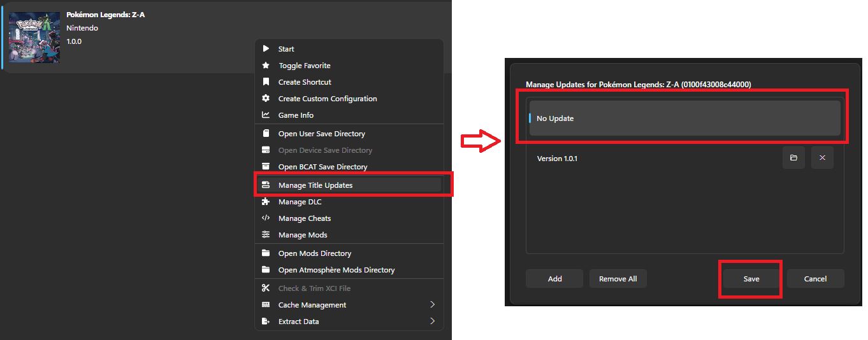Viewport: 868px width, 340px height.
Task: Open User Save Directory
Action: pos(321,134)
